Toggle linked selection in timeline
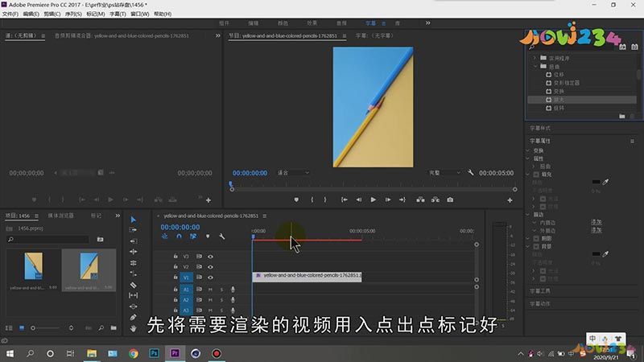 point(193,237)
